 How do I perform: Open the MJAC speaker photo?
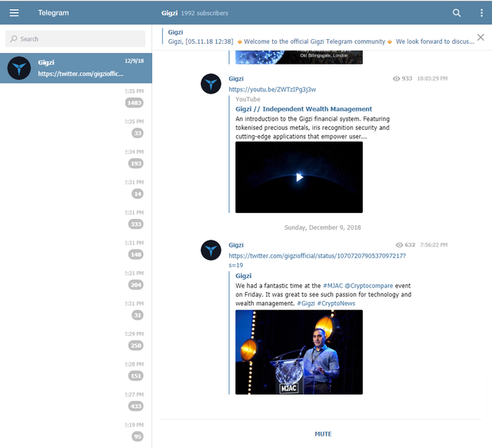pyautogui.click(x=299, y=352)
